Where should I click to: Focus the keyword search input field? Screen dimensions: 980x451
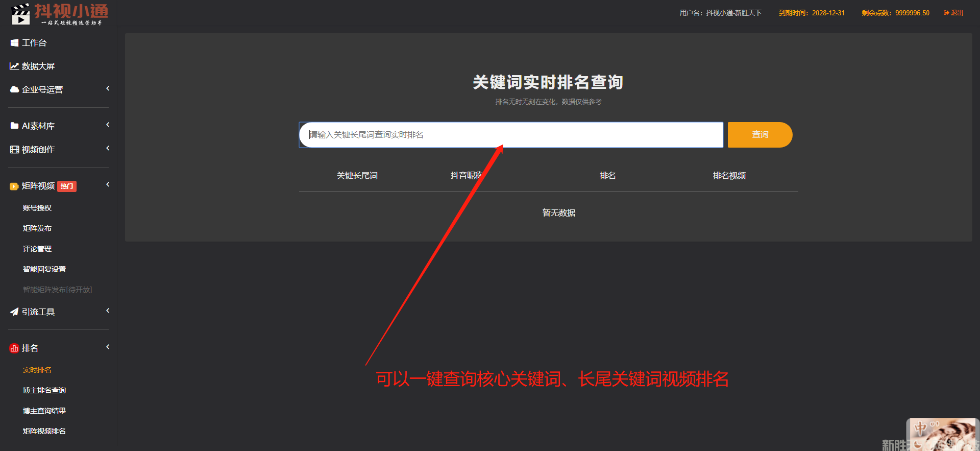pyautogui.click(x=510, y=135)
